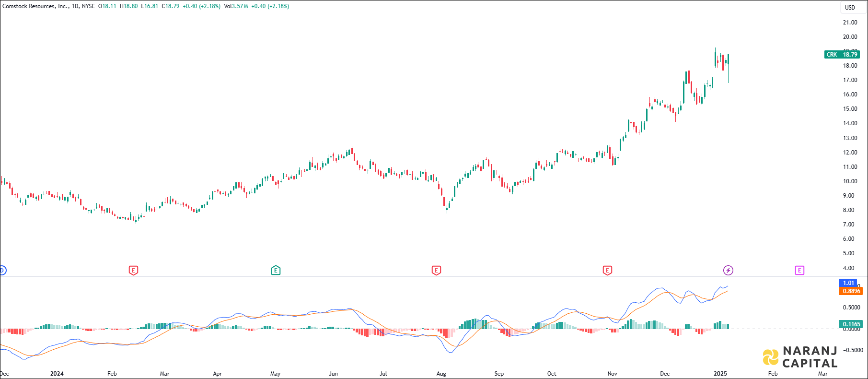Click the L16.81 low value
Image resolution: width=868 pixels, height=379 pixels.
[x=150, y=6]
